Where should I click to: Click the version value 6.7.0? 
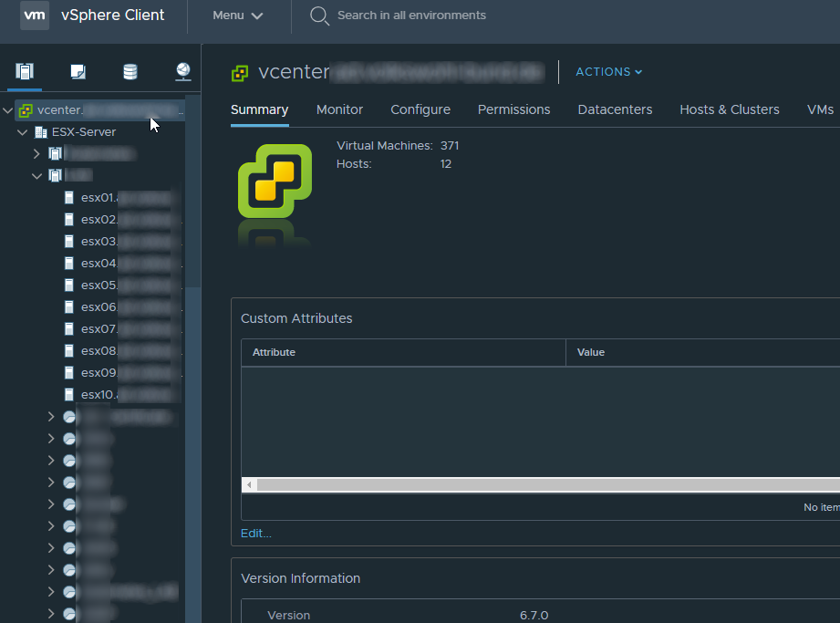pyautogui.click(x=534, y=615)
